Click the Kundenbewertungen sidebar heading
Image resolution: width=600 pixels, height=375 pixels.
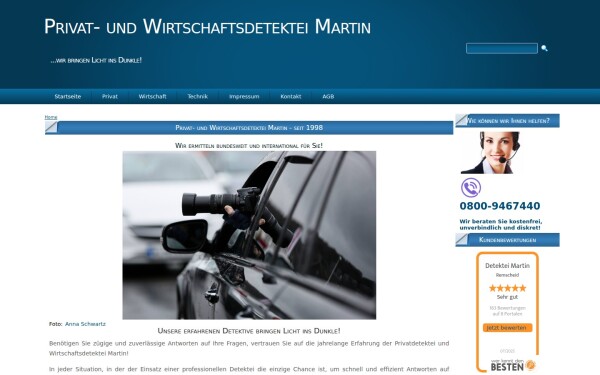click(x=507, y=240)
